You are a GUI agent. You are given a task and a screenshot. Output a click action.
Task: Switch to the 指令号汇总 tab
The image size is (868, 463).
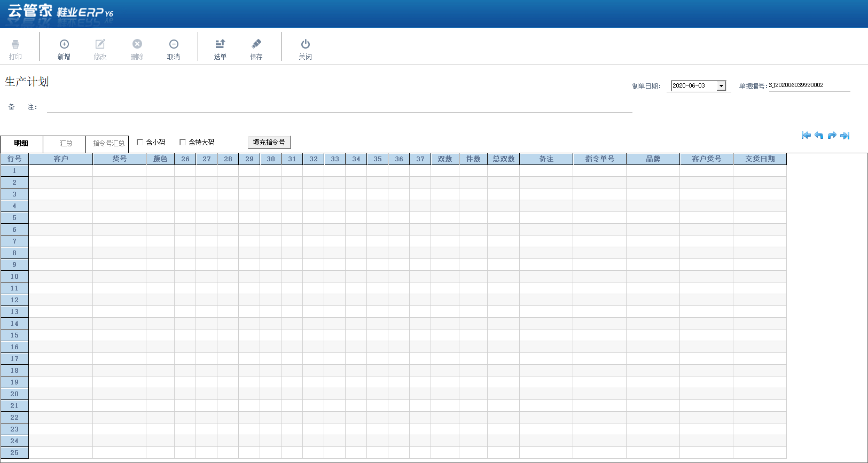[108, 144]
